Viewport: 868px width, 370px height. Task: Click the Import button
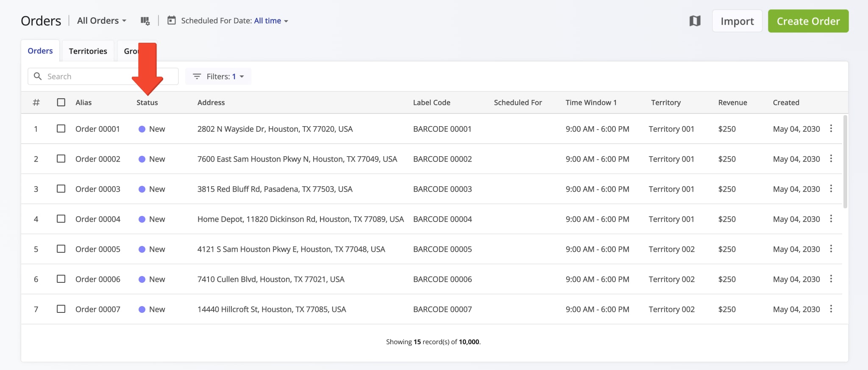[737, 21]
